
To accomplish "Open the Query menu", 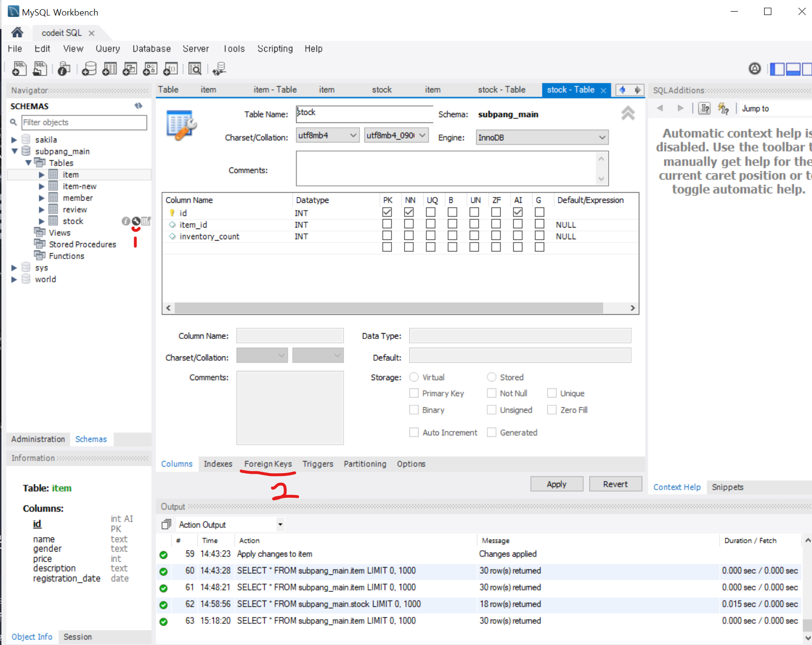I will 107,48.
